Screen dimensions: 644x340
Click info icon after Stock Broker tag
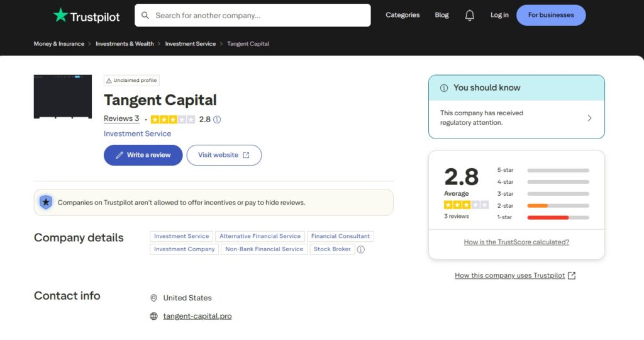tap(360, 249)
